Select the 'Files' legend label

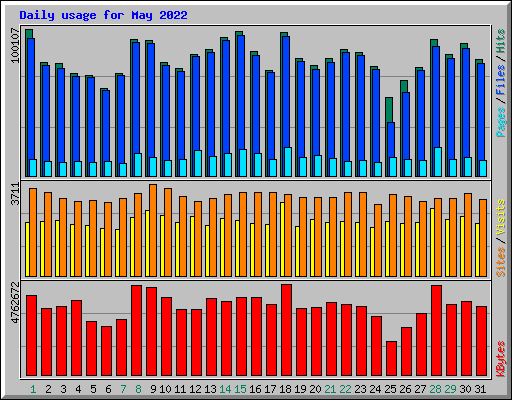[501, 79]
